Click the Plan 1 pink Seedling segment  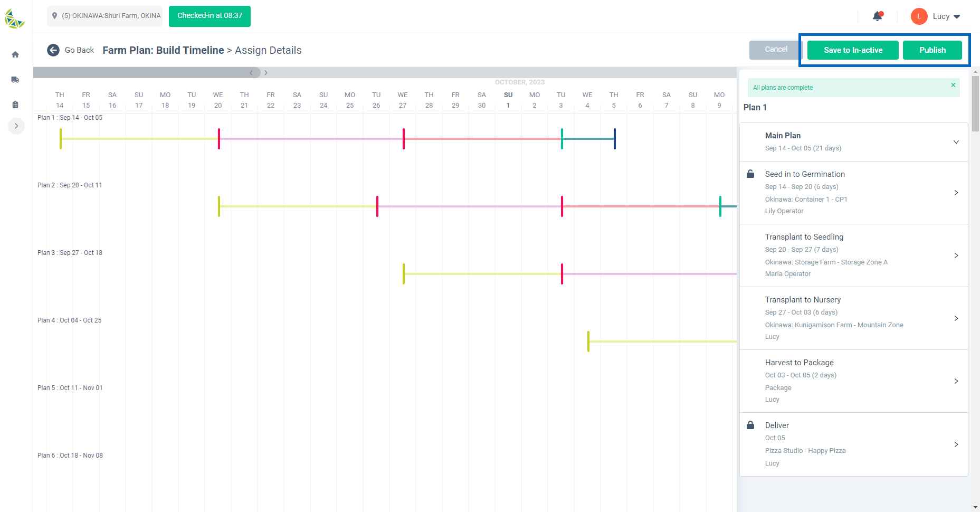click(311, 139)
